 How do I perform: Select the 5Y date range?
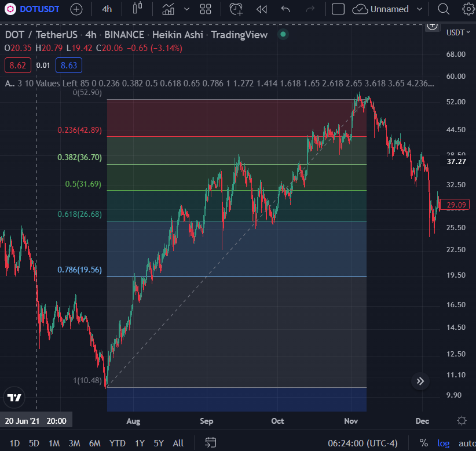click(159, 443)
